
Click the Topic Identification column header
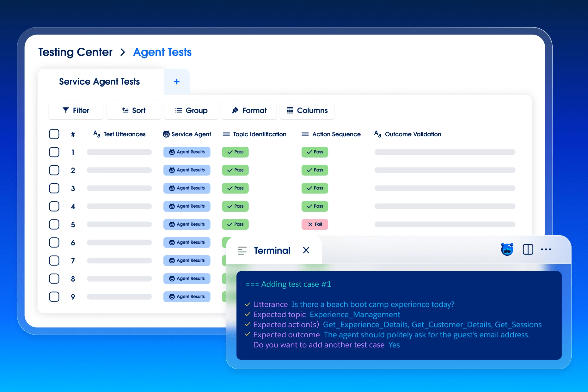point(254,134)
